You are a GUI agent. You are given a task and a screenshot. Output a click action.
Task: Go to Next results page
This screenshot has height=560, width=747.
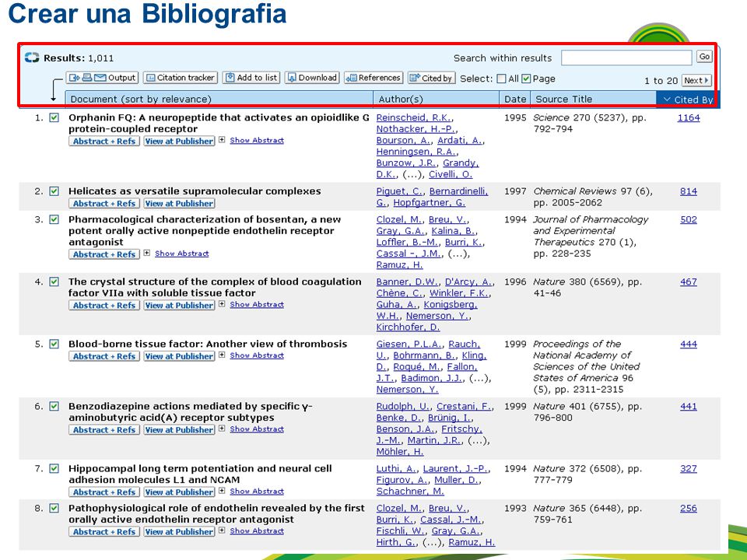click(696, 80)
